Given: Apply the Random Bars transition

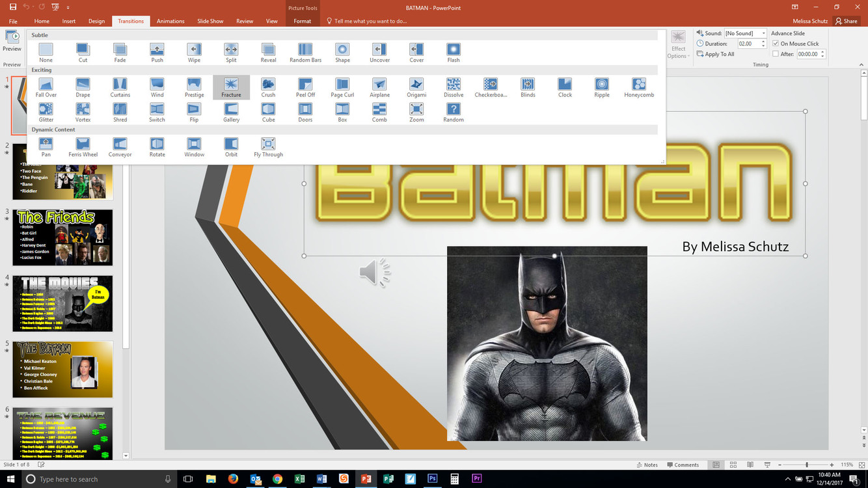Looking at the screenshot, I should pyautogui.click(x=305, y=53).
